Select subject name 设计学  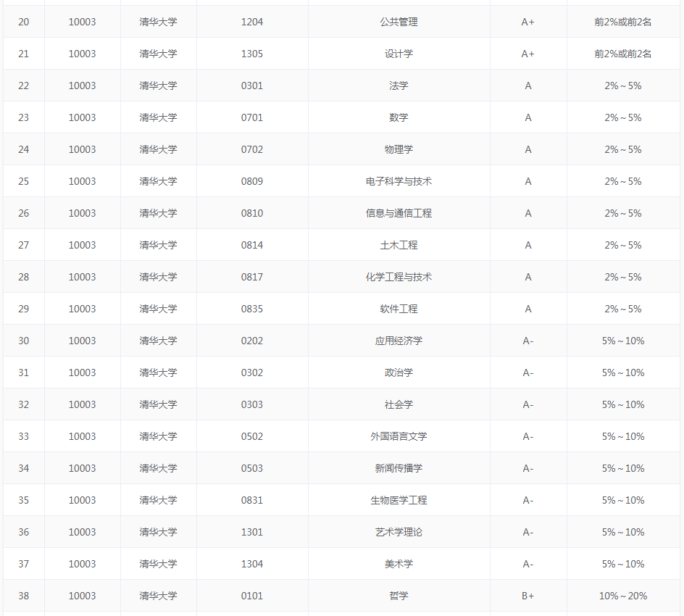pyautogui.click(x=399, y=54)
